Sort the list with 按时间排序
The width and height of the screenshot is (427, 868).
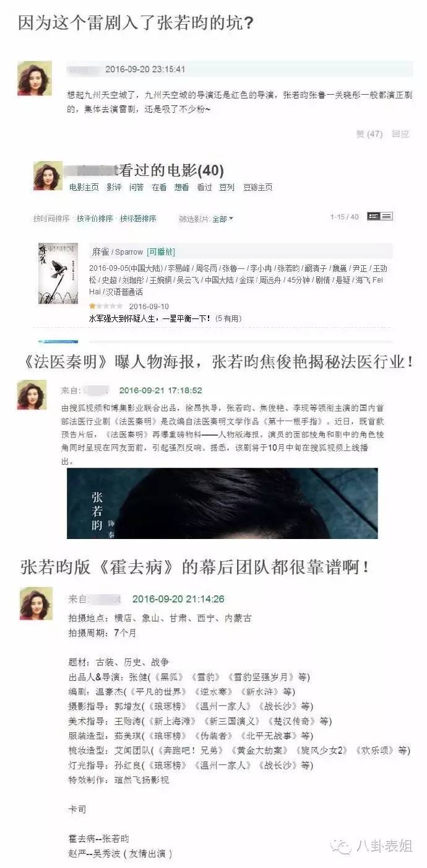click(x=51, y=219)
